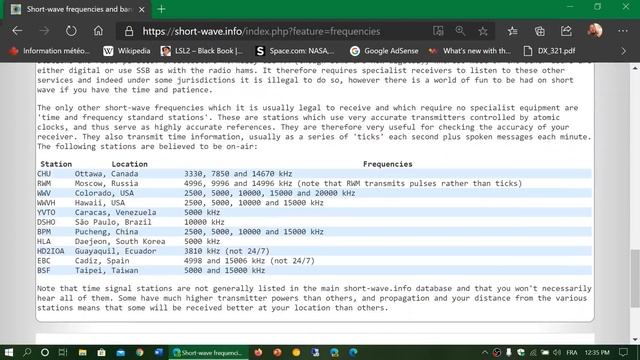Add this page to favorites star
640x360 pixels.
coord(483,31)
